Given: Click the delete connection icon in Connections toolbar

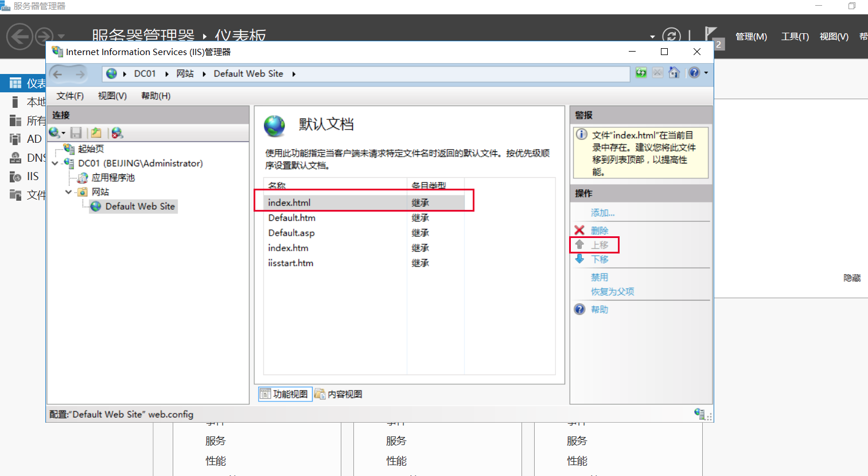Looking at the screenshot, I should [x=117, y=133].
